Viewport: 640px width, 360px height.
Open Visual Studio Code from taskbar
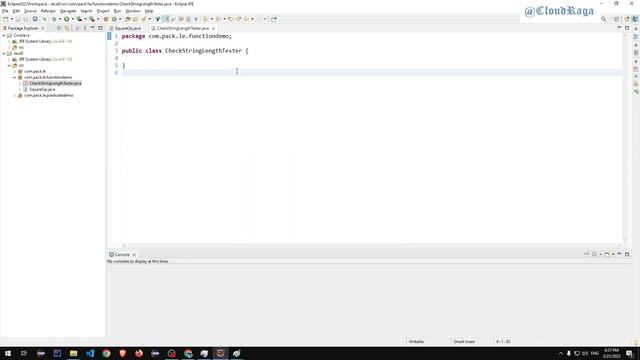tap(90, 353)
